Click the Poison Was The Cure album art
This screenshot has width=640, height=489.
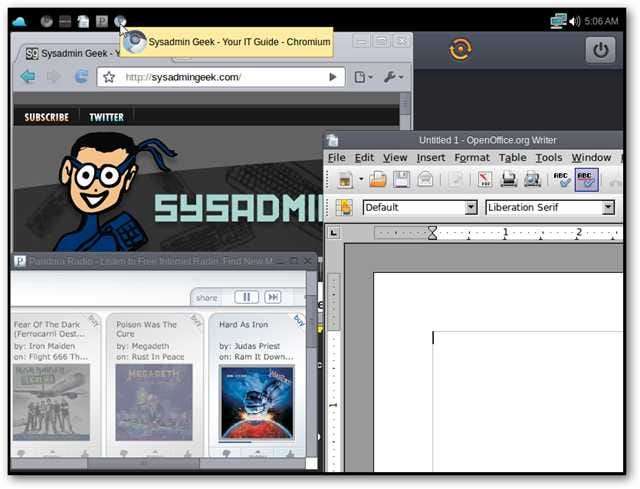coord(154,402)
